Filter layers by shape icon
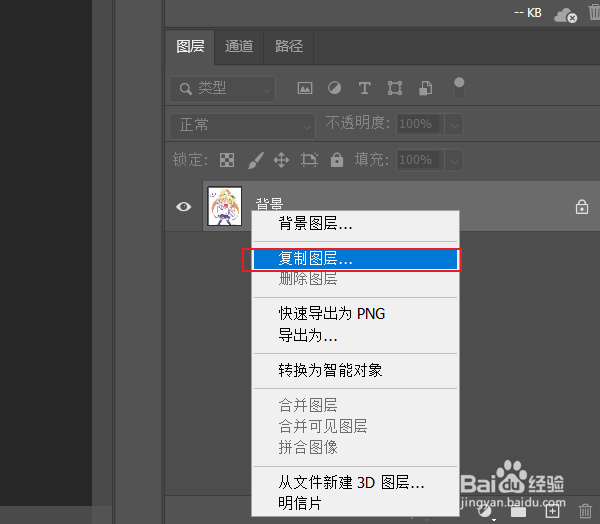The height and width of the screenshot is (524, 600). 395,88
